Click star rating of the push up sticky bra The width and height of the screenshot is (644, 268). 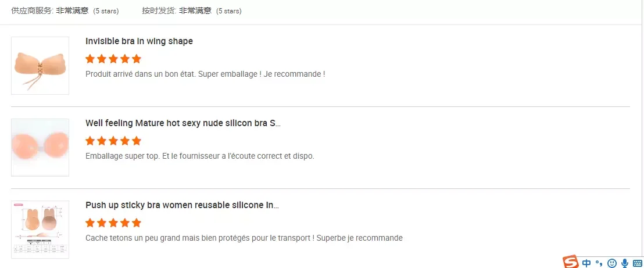113,223
